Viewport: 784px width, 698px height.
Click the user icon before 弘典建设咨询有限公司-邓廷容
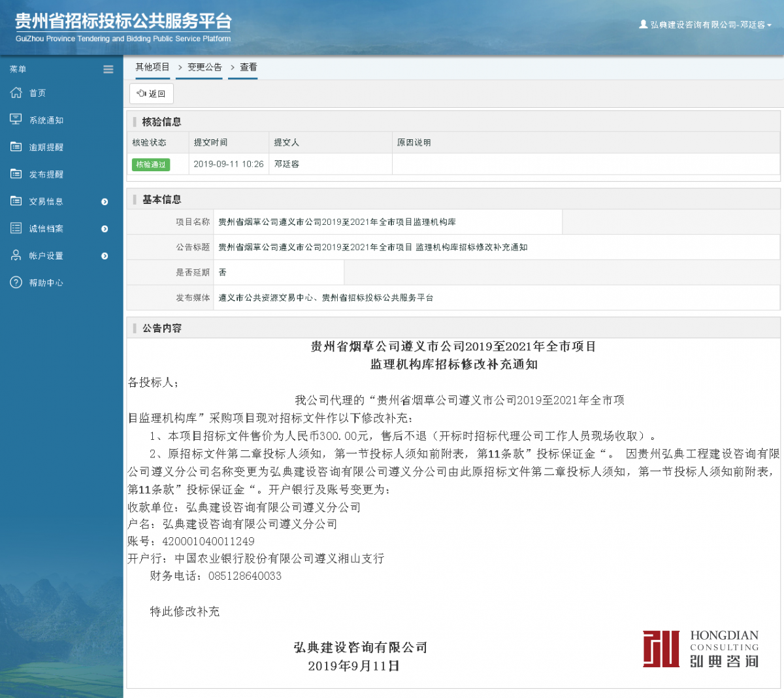click(x=643, y=24)
